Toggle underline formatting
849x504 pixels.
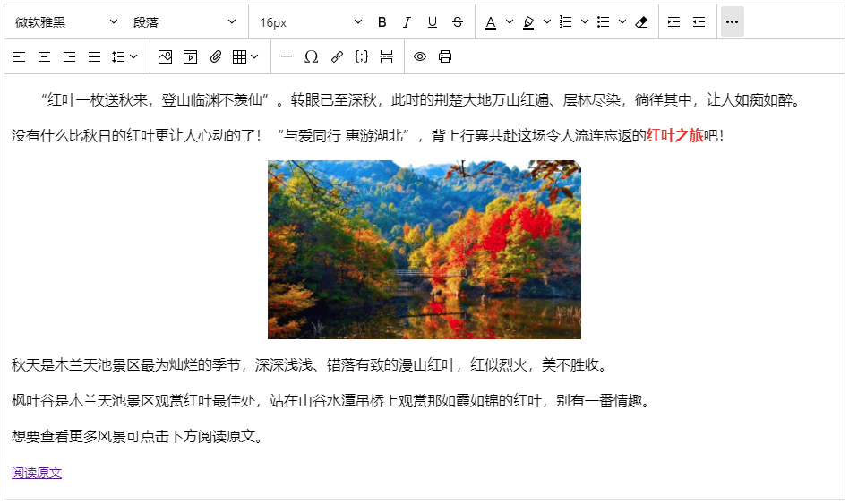point(433,22)
